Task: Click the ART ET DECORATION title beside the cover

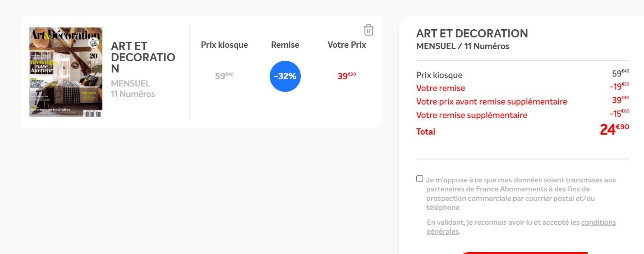Action: [x=143, y=57]
